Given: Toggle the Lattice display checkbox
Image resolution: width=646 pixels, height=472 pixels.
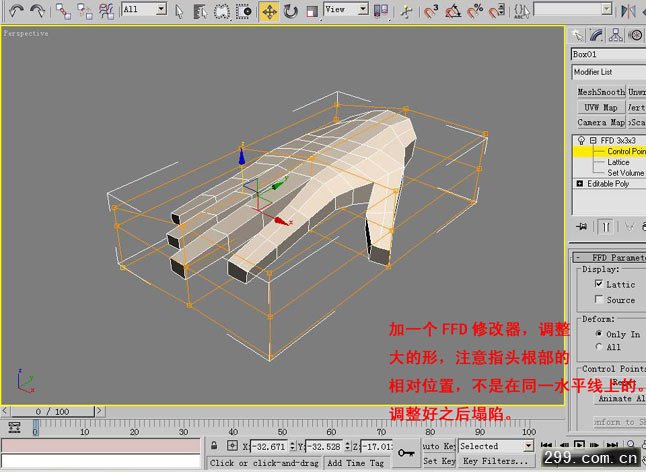Looking at the screenshot, I should coord(599,284).
